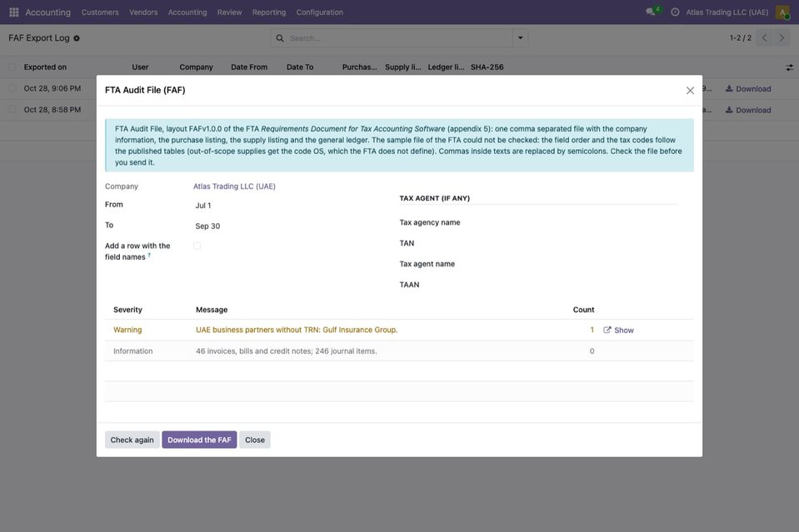Image resolution: width=799 pixels, height=532 pixels.
Task: Open the column settings adjust icon
Action: pyautogui.click(x=789, y=67)
